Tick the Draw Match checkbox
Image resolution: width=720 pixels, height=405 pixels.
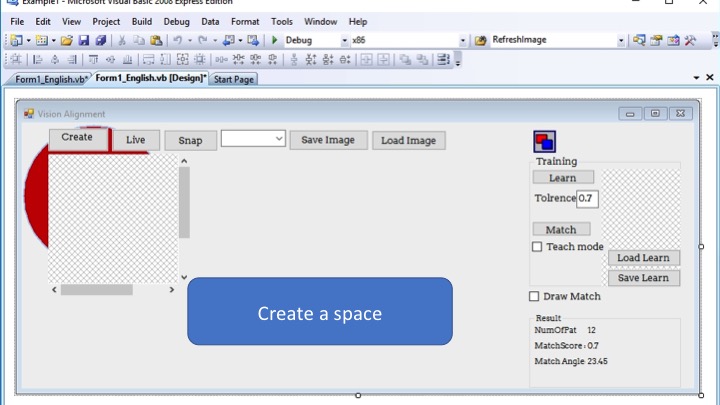pyautogui.click(x=534, y=296)
